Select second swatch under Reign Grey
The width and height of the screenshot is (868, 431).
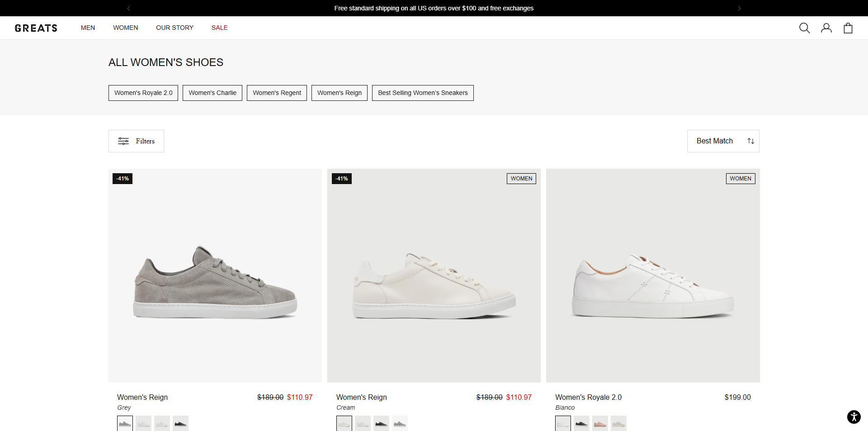(143, 423)
